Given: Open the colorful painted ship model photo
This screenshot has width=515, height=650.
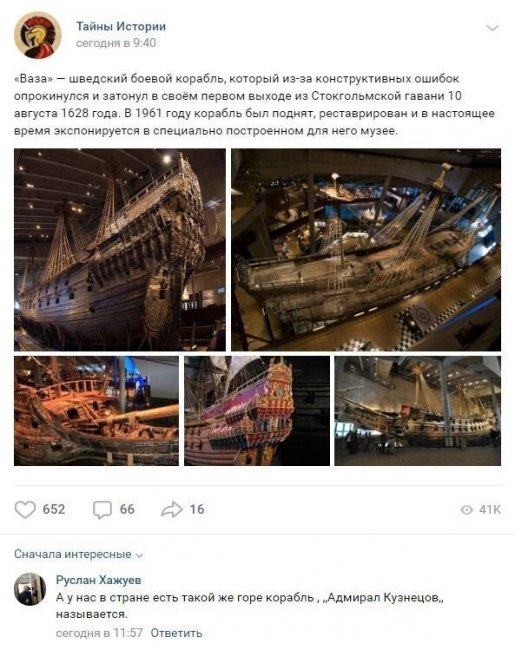Looking at the screenshot, I should tap(257, 411).
